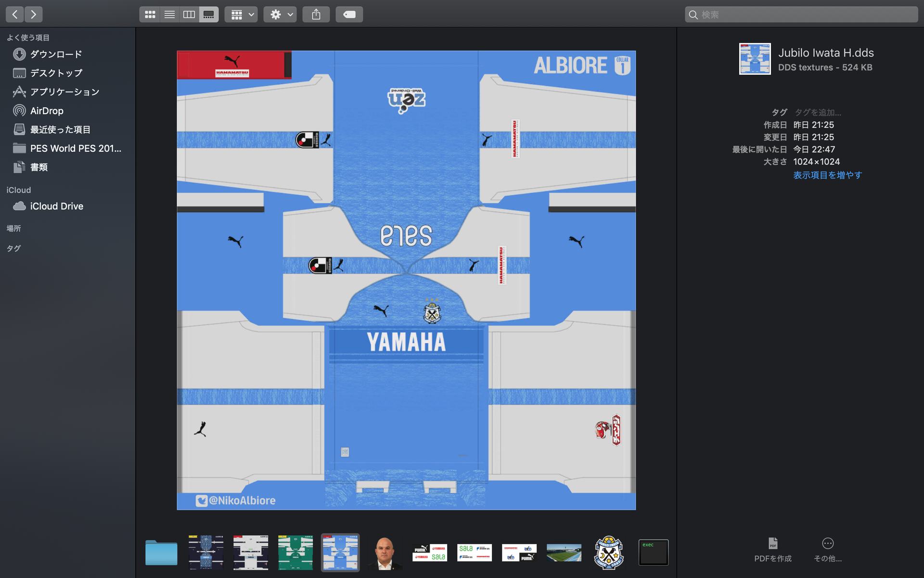Select the highlighted blue kit thumbnail
The width and height of the screenshot is (924, 578).
point(340,552)
